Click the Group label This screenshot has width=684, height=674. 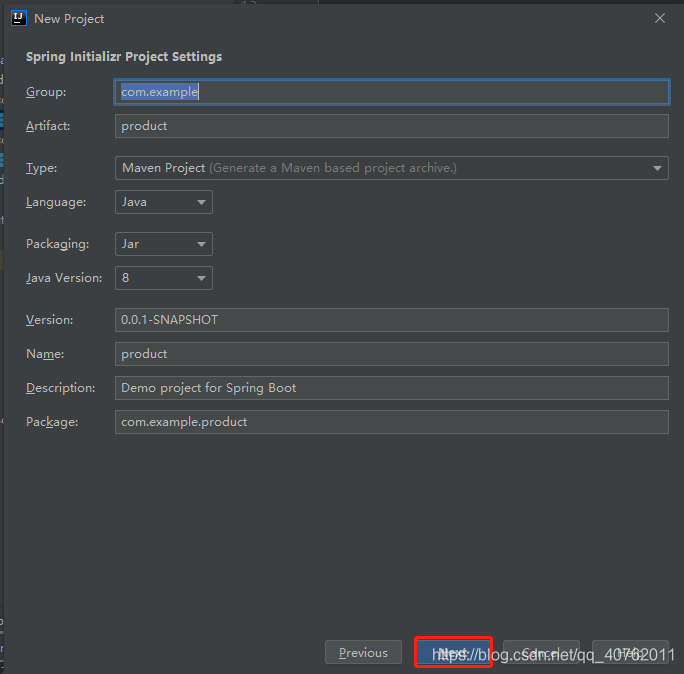[x=46, y=92]
